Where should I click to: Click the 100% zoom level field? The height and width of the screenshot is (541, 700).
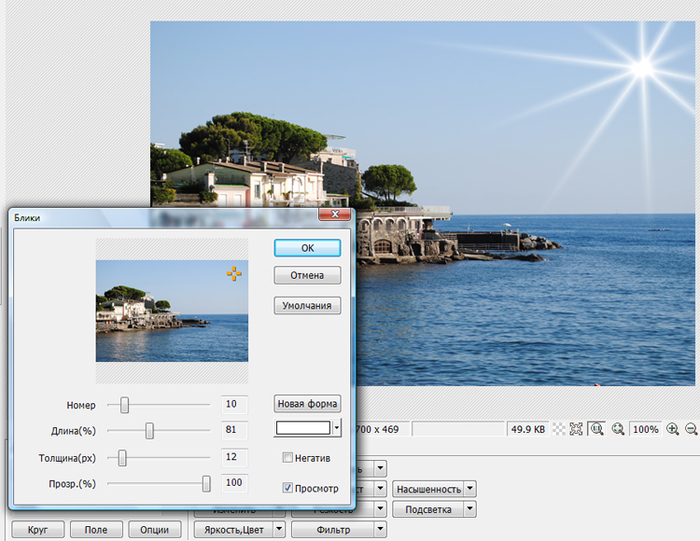coord(646,429)
